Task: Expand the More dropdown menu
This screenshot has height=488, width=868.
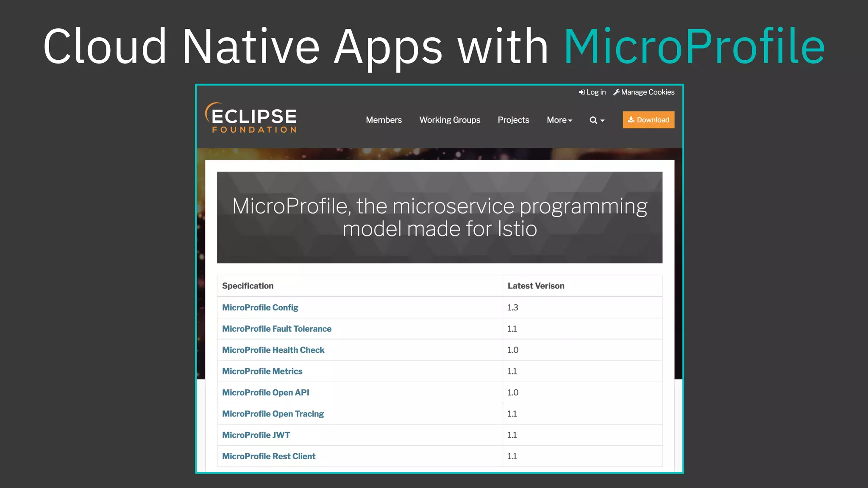Action: (x=559, y=120)
